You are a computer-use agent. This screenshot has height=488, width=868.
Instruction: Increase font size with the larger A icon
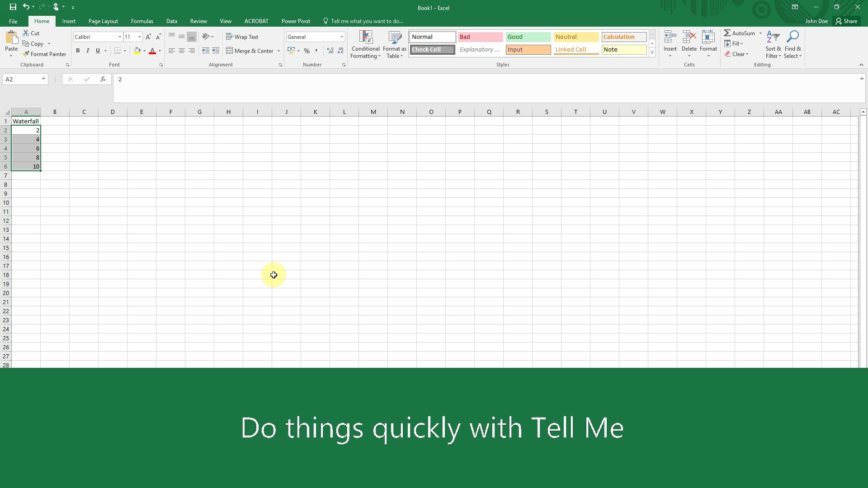tap(148, 37)
